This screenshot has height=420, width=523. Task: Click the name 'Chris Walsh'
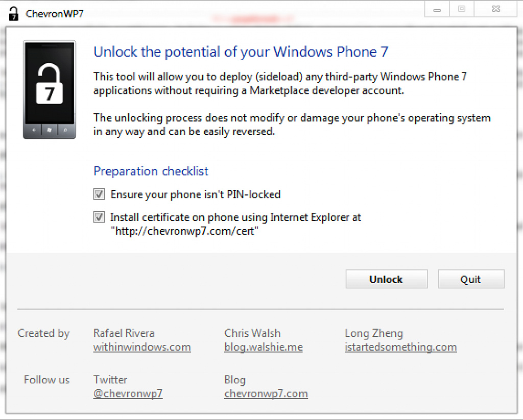click(252, 333)
